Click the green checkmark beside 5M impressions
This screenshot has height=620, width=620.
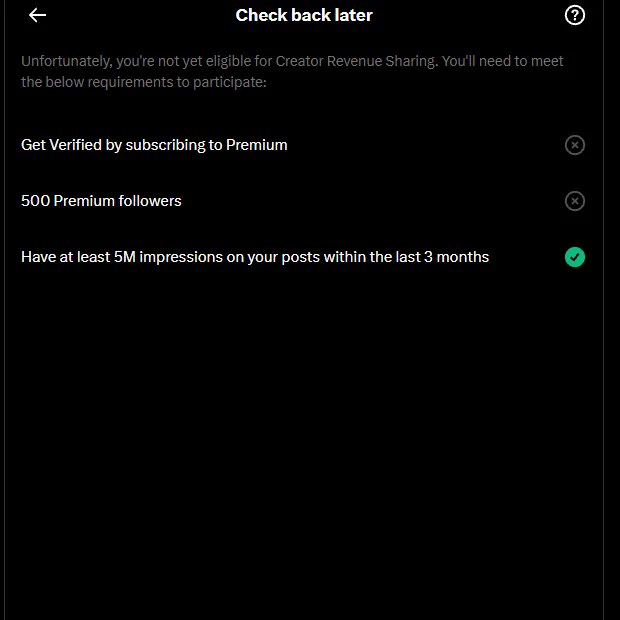coord(575,257)
